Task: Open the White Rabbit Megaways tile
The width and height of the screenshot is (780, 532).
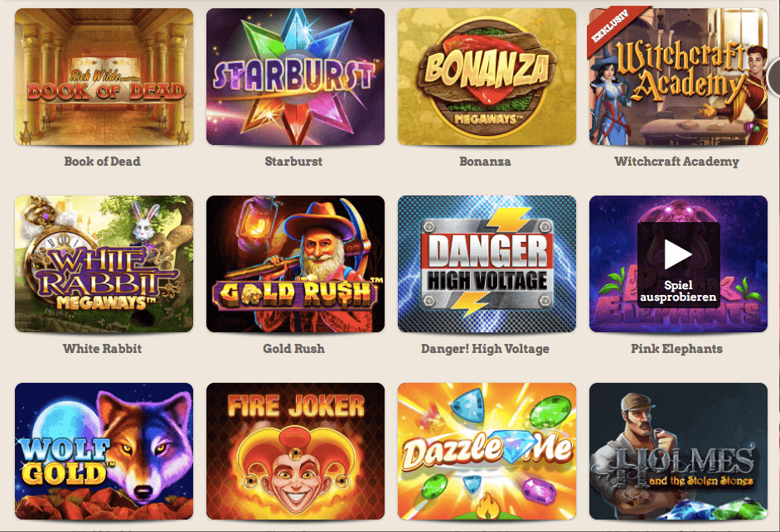Action: click(104, 264)
